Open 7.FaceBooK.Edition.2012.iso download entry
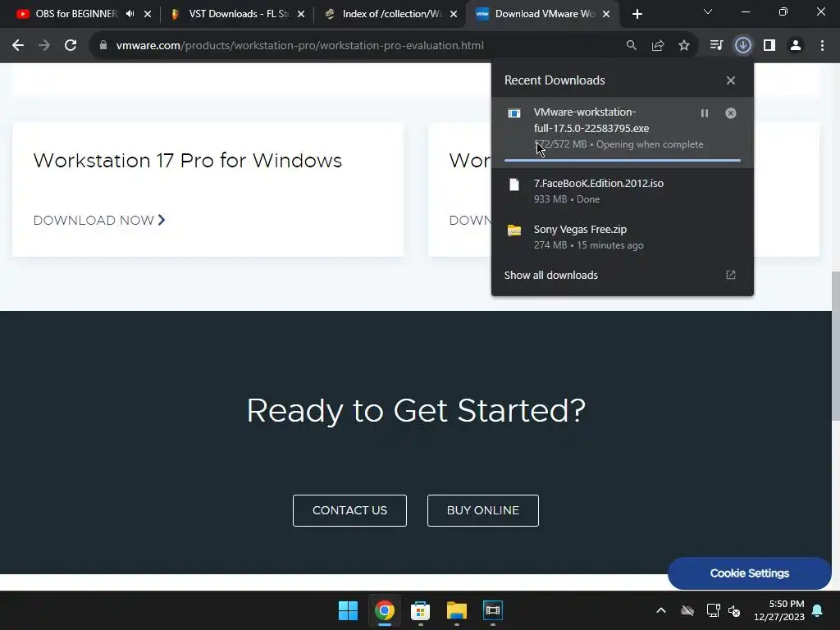The width and height of the screenshot is (840, 630). click(x=623, y=190)
